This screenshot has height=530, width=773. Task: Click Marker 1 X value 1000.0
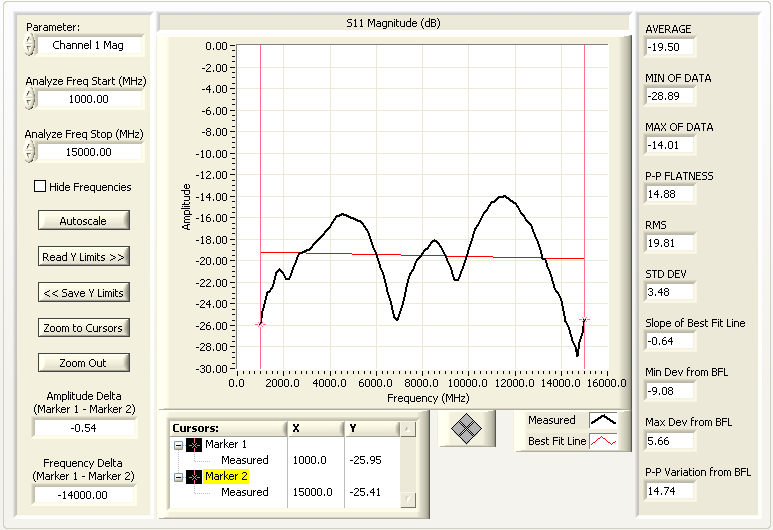(x=310, y=460)
